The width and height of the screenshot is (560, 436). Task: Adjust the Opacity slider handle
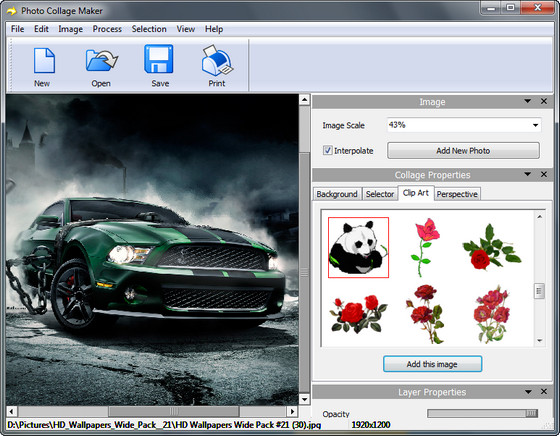[x=531, y=413]
